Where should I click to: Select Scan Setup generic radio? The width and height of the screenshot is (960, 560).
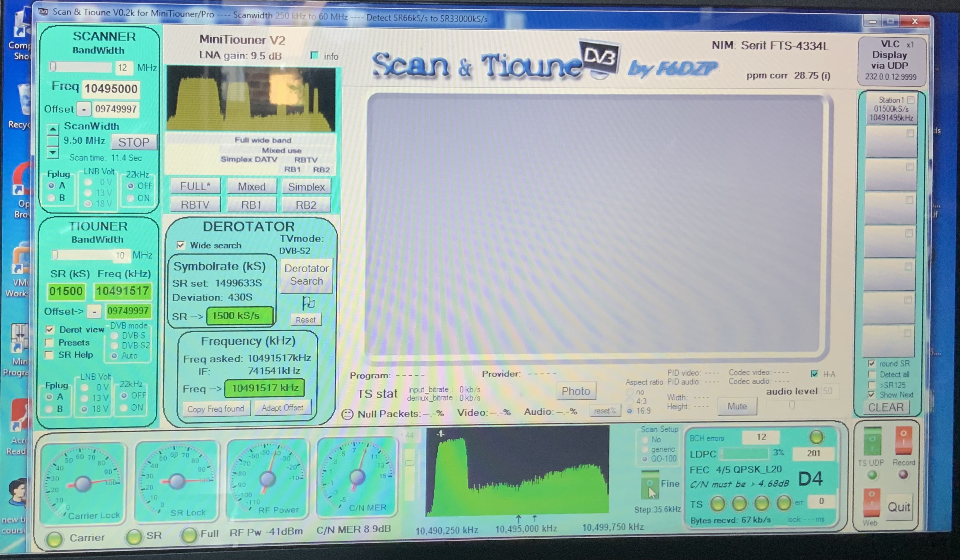click(x=645, y=449)
